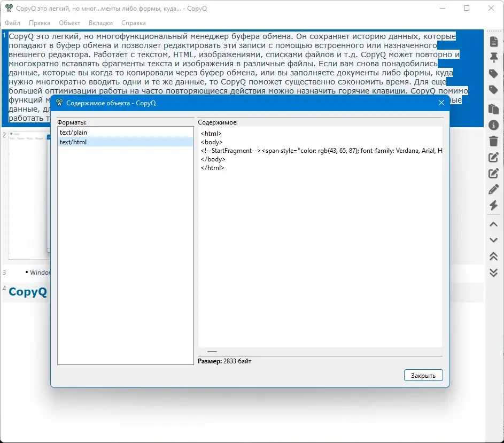Show item content via the info icon
This screenshot has width=504, height=443.
(494, 125)
